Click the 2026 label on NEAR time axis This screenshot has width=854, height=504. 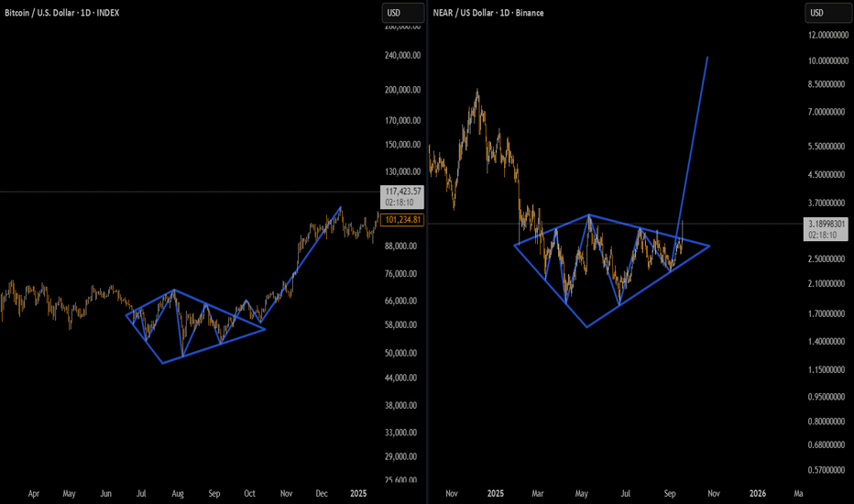[758, 493]
